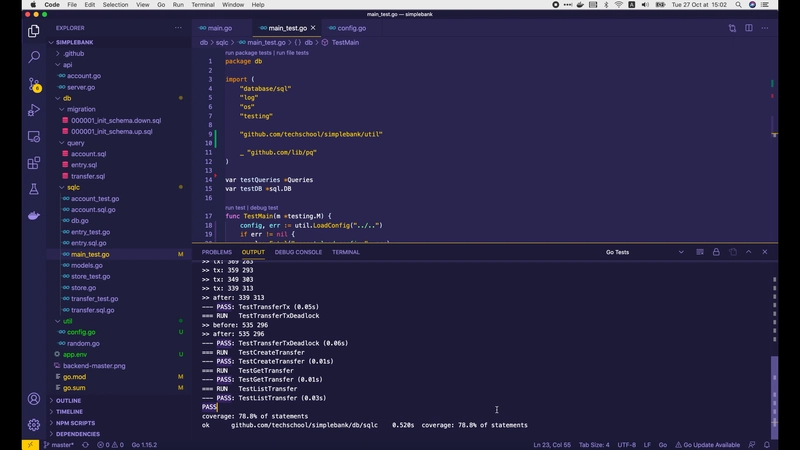Collapse the migration folder
The image size is (800, 450).
(x=81, y=109)
